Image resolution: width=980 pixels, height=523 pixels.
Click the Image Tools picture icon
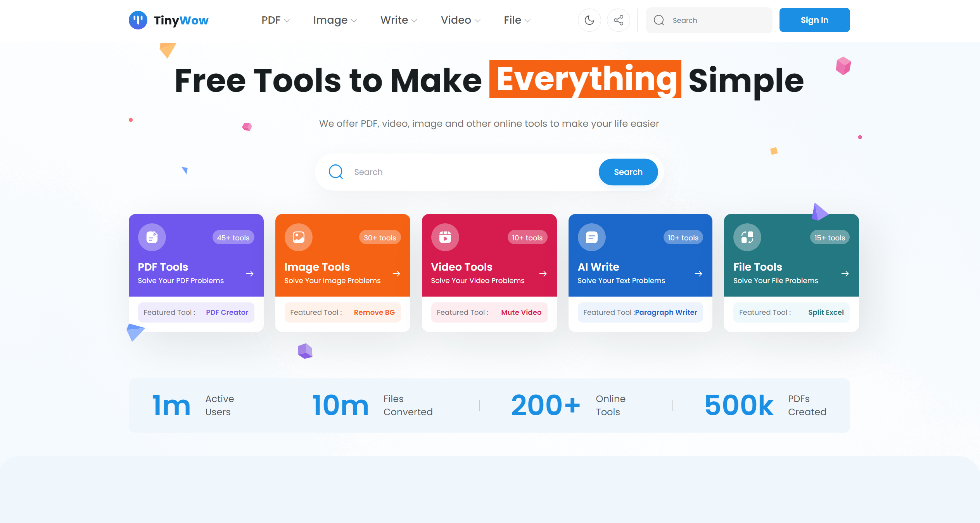point(299,237)
